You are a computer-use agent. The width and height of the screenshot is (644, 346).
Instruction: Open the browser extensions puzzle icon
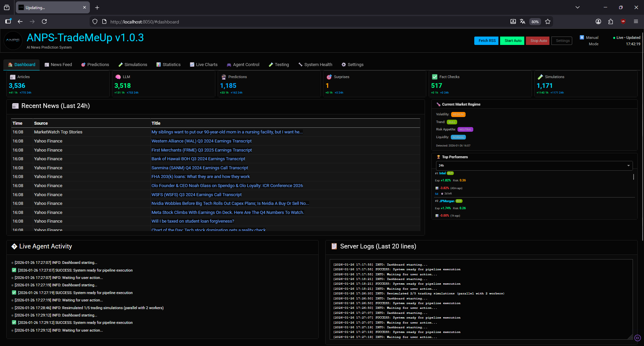click(610, 21)
